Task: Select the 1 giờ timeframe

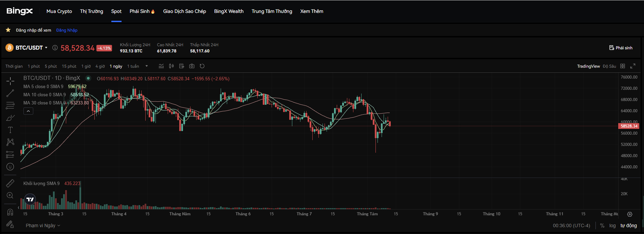Action: click(x=86, y=66)
